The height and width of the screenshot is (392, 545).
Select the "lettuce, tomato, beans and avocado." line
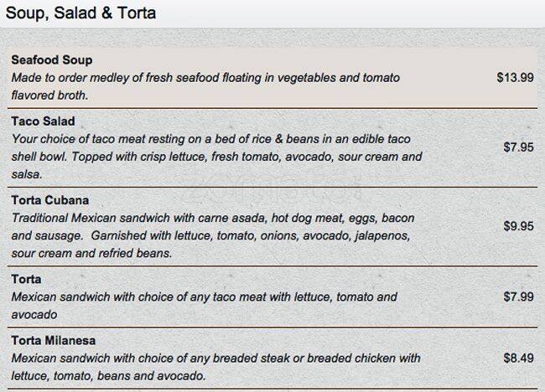(109, 376)
